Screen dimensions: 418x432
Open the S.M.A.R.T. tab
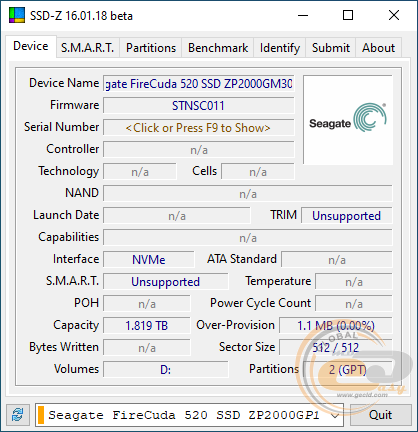[x=88, y=48]
